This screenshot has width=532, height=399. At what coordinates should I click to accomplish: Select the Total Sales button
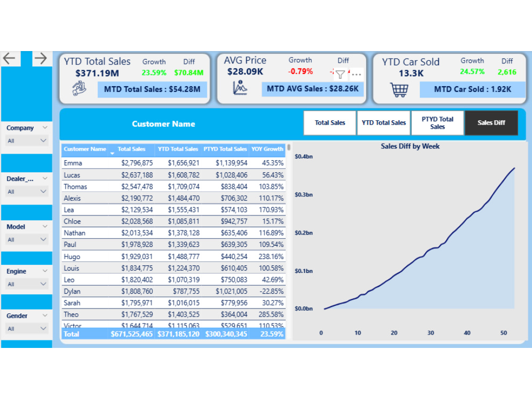click(330, 123)
